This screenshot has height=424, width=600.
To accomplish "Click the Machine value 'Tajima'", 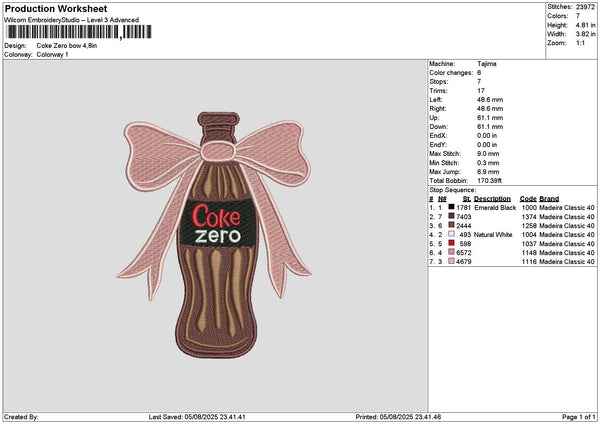I will 487,64.
